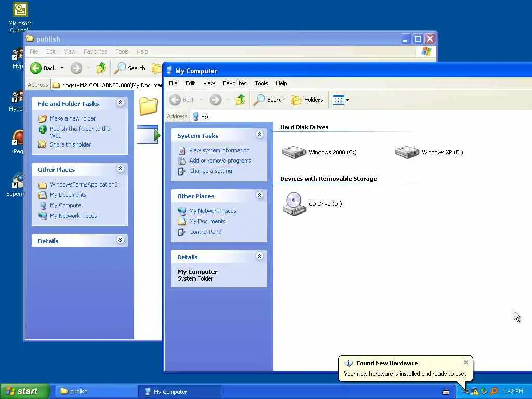Click the Forward arrow in publish window

[x=76, y=68]
